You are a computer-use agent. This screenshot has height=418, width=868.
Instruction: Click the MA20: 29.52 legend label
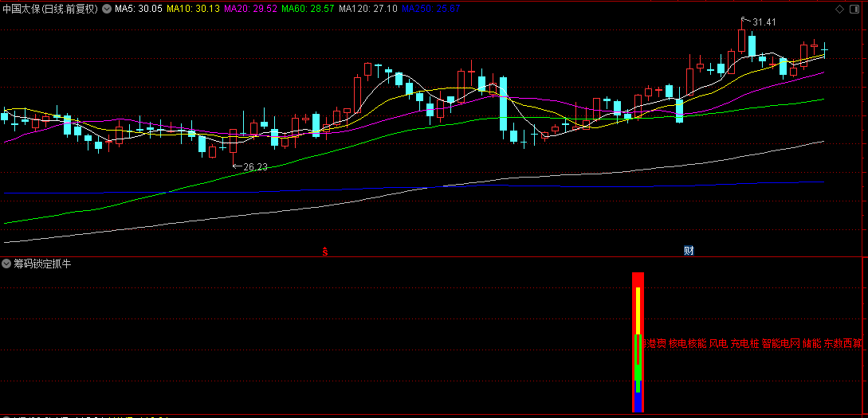click(x=251, y=9)
